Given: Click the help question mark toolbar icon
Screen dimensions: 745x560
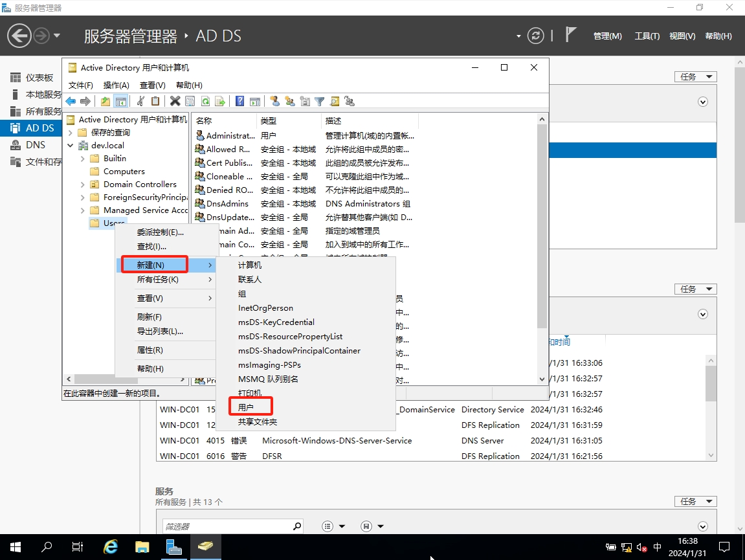Looking at the screenshot, I should (x=239, y=101).
